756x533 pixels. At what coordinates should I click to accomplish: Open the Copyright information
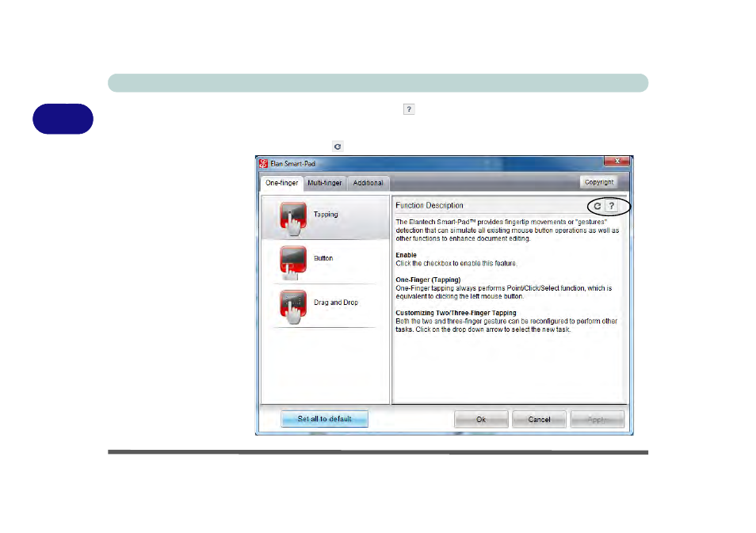coord(599,181)
